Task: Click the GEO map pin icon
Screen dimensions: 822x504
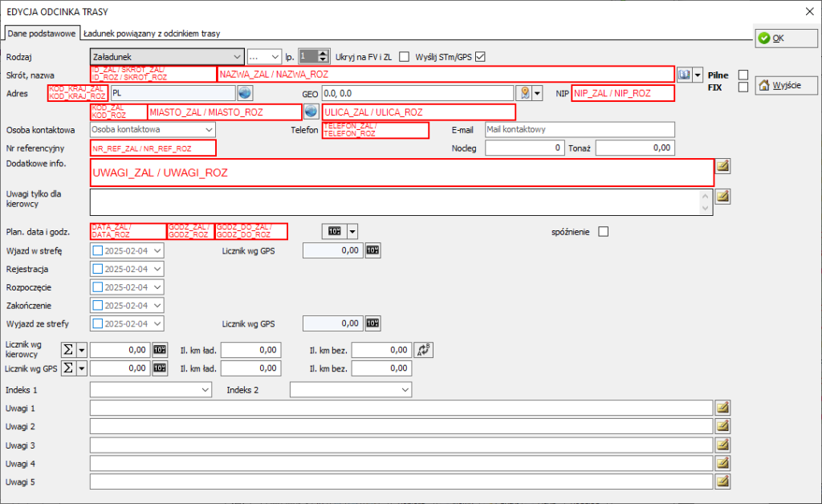Action: [526, 93]
